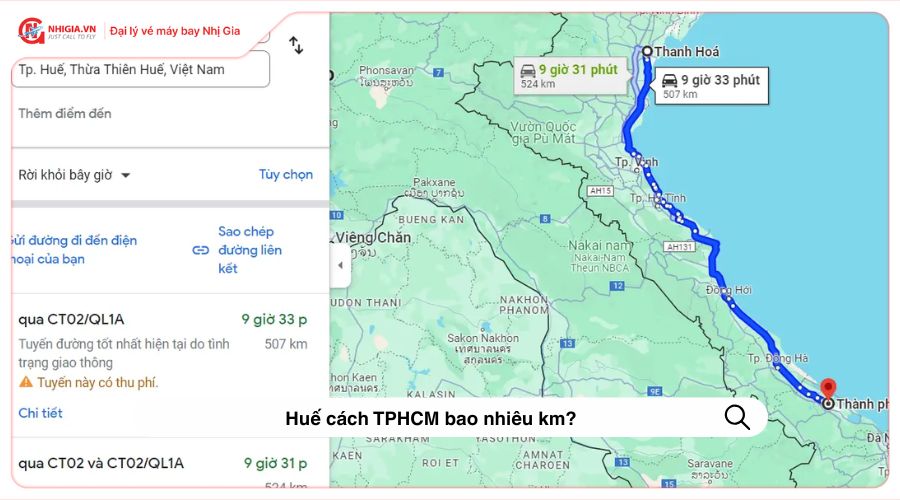Click 'Đại lý vé máy bay Nhị Gia' text

[175, 31]
